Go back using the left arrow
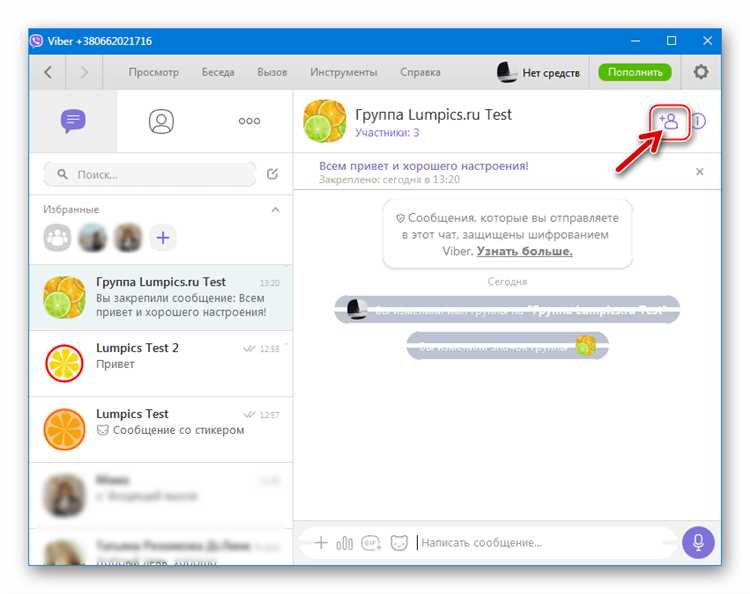The width and height of the screenshot is (750, 594). (48, 72)
